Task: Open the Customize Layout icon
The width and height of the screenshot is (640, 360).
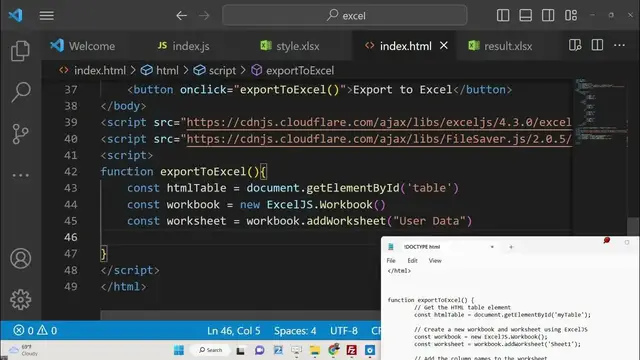Action: pyautogui.click(x=571, y=16)
